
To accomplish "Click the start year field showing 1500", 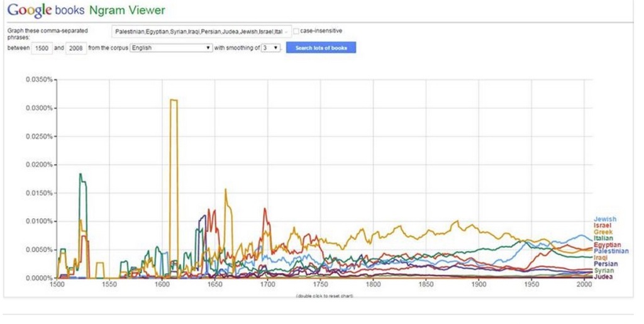I will coord(41,48).
